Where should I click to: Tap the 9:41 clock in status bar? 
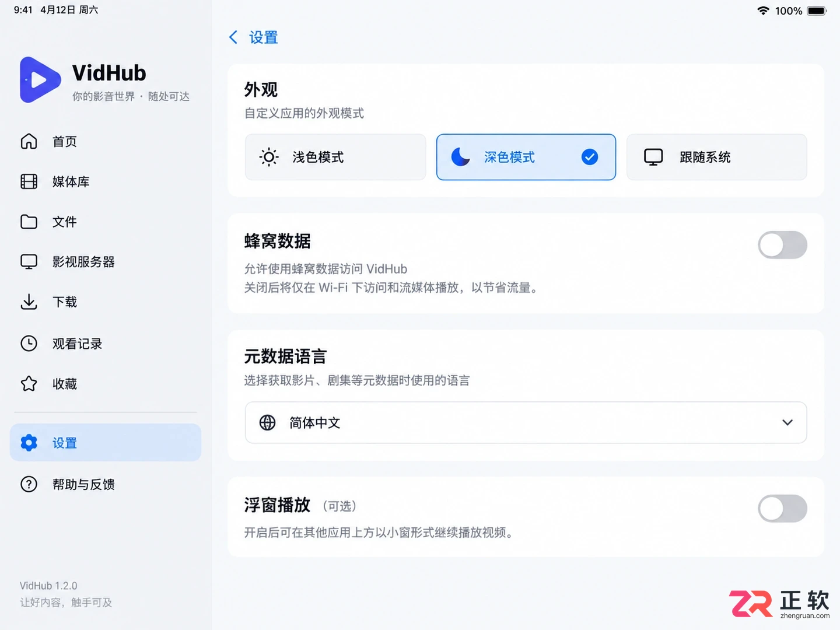pyautogui.click(x=23, y=10)
